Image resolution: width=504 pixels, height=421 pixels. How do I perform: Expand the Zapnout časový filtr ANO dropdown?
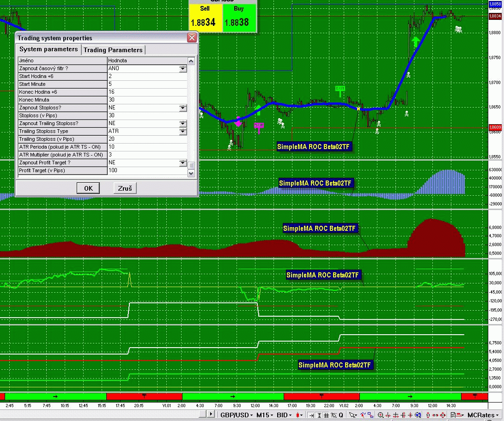click(x=182, y=68)
